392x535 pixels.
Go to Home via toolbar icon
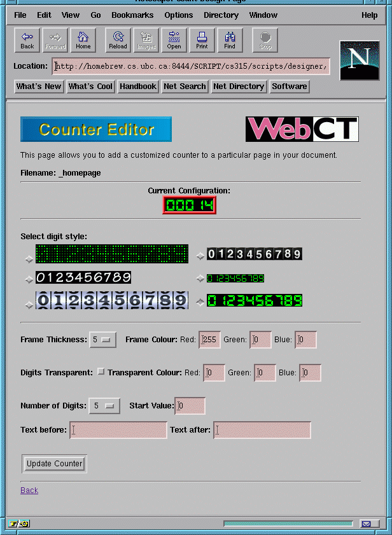click(83, 41)
